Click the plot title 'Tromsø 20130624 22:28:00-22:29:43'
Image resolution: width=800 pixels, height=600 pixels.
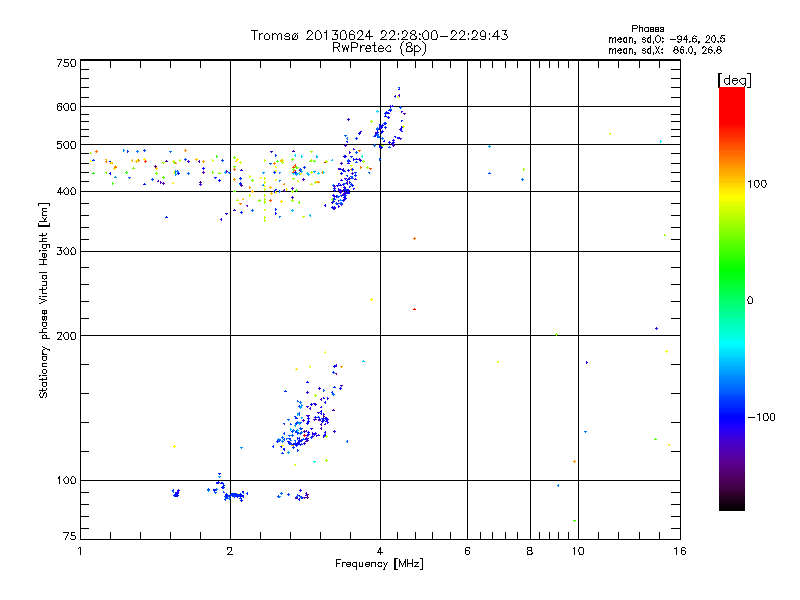pyautogui.click(x=379, y=35)
